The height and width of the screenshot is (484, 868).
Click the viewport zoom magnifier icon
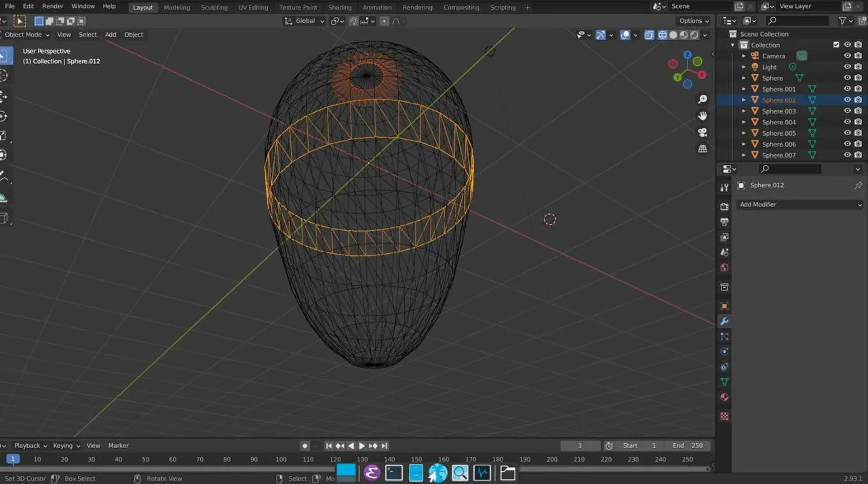click(703, 99)
